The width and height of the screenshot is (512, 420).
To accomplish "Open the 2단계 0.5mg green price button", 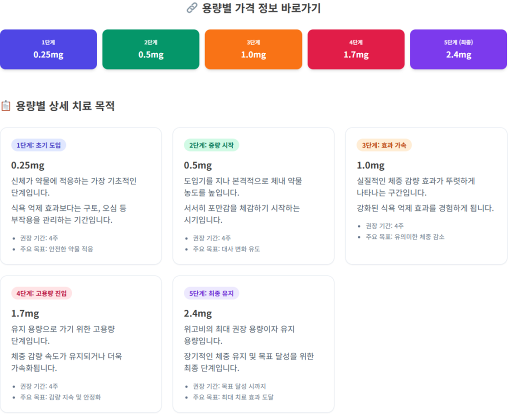I will pos(151,49).
